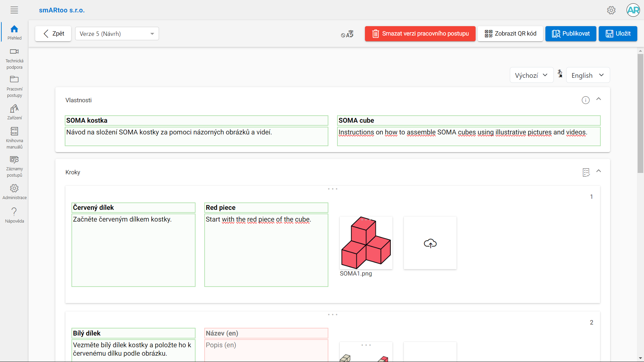Open Technická podpora section
The width and height of the screenshot is (644, 362).
point(14,59)
